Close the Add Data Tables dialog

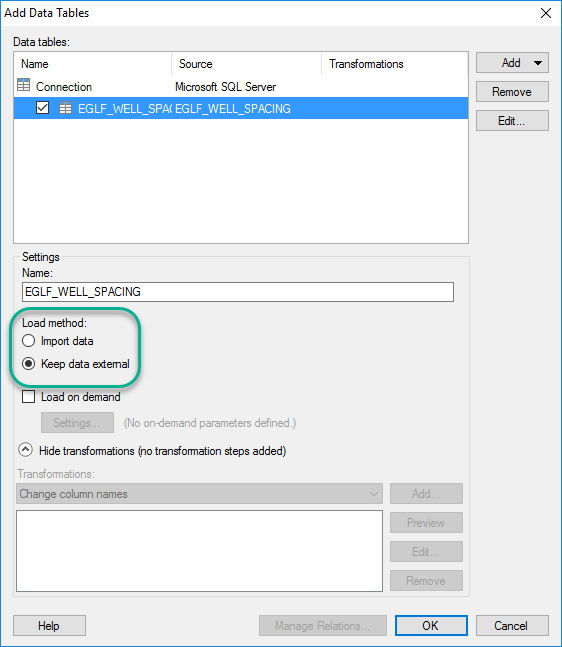(x=545, y=13)
